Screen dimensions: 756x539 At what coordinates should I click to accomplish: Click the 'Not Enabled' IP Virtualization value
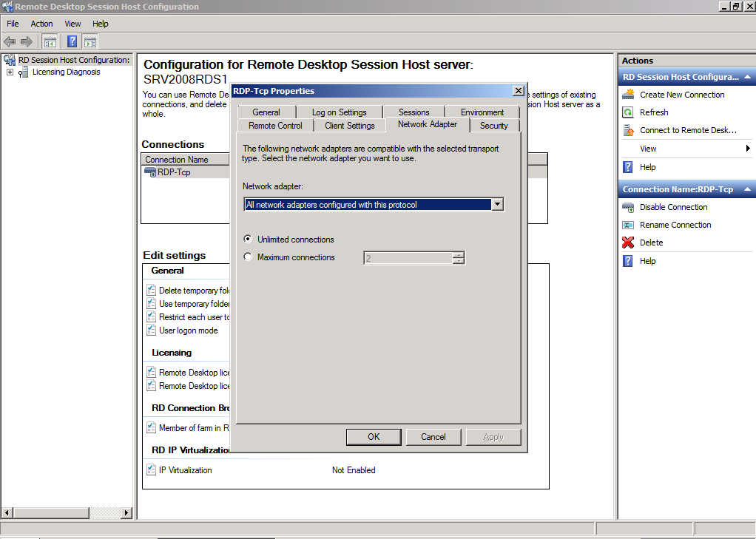click(354, 470)
